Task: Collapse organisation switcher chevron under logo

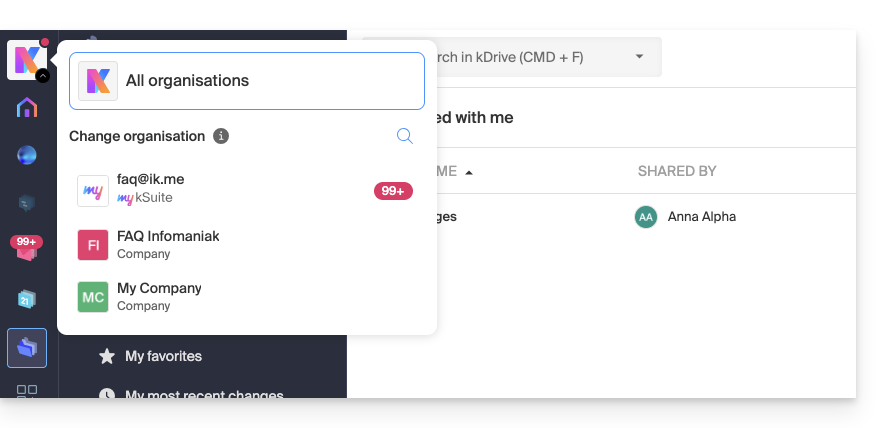Action: (x=42, y=76)
